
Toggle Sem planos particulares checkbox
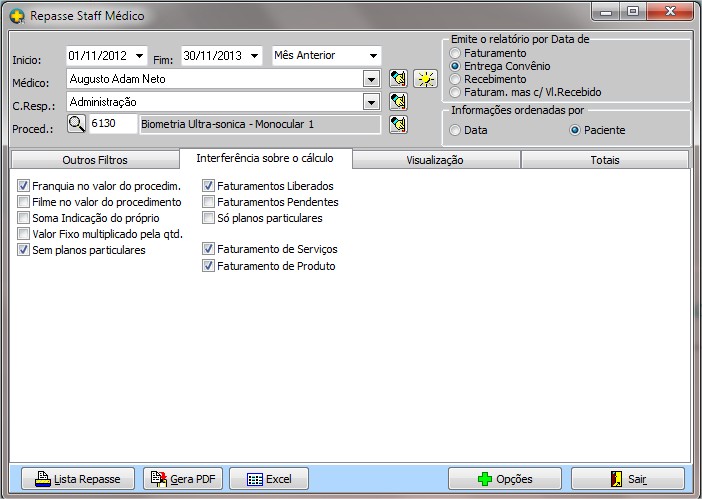(24, 250)
